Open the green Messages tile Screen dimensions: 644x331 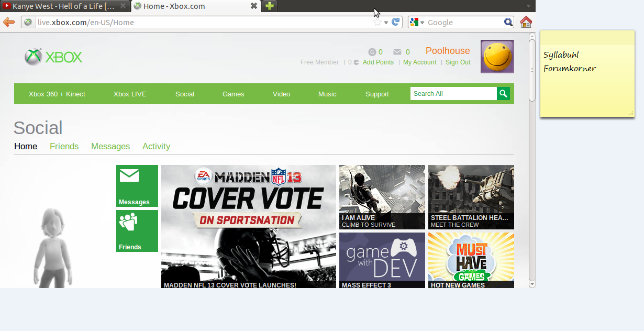tap(137, 186)
